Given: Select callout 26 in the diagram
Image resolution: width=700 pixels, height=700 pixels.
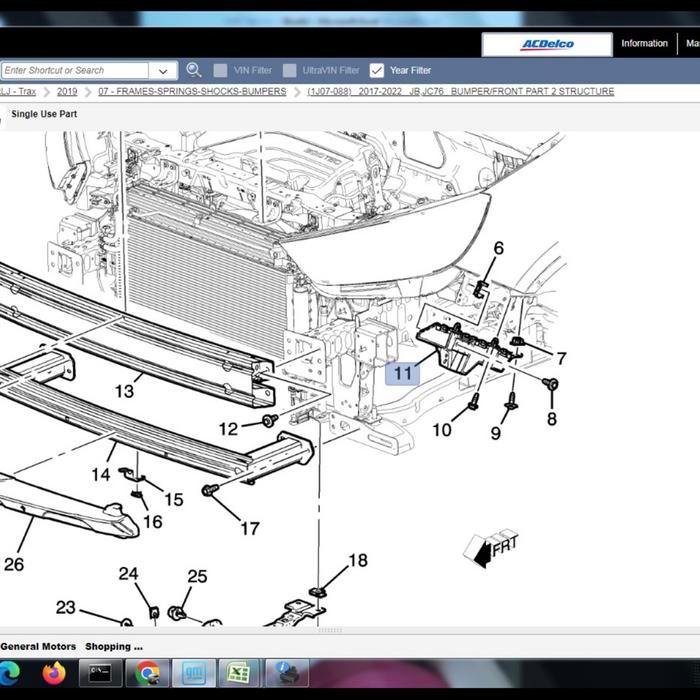Looking at the screenshot, I should [14, 564].
